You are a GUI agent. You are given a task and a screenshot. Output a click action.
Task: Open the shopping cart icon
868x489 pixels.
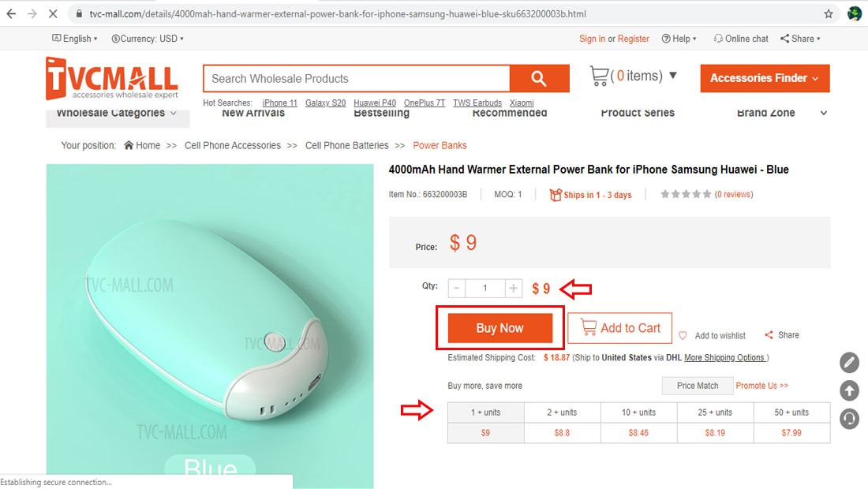(599, 76)
